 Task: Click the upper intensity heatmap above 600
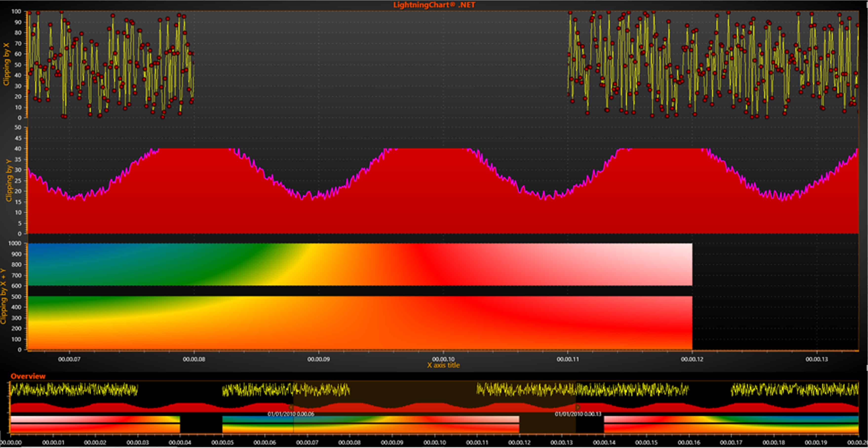tap(360, 265)
